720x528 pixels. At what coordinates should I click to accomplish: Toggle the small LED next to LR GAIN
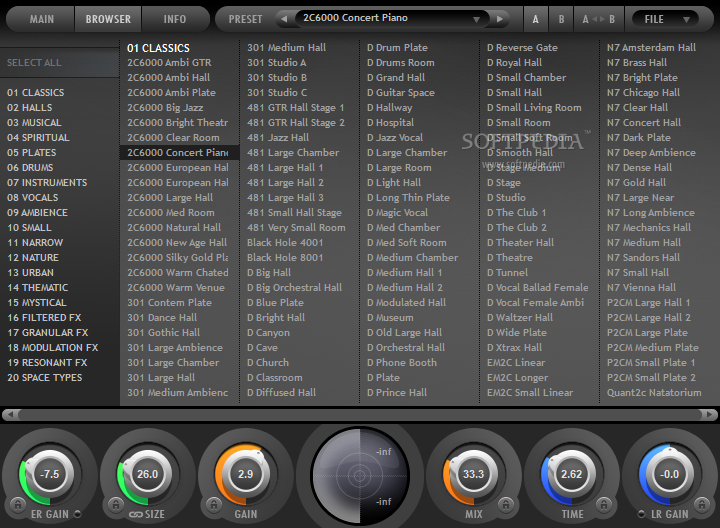tap(641, 514)
